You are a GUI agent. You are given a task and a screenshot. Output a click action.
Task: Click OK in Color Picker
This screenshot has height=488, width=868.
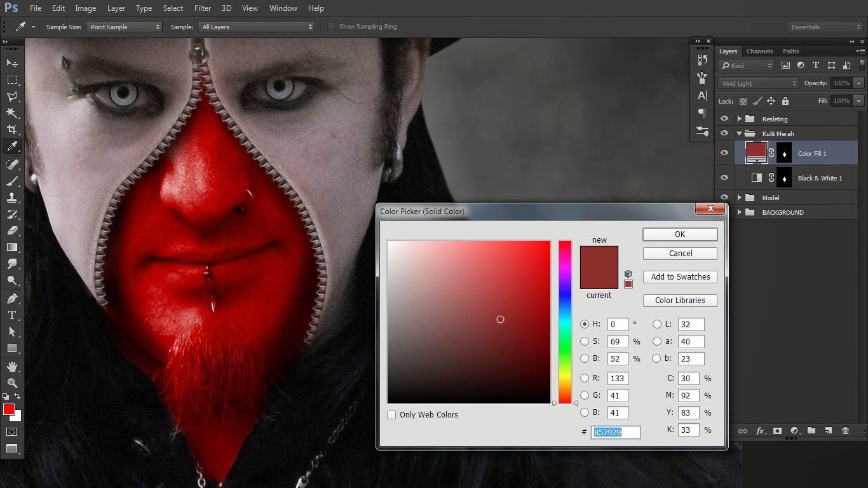680,234
